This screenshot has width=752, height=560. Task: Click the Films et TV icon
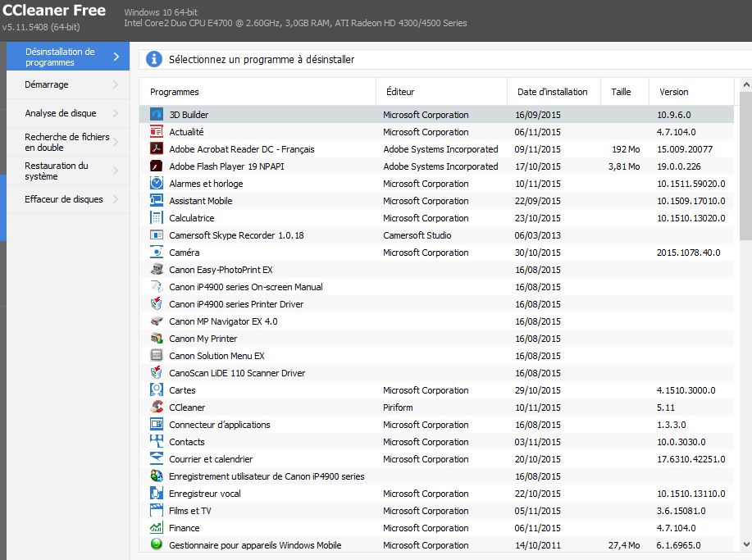coord(157,511)
